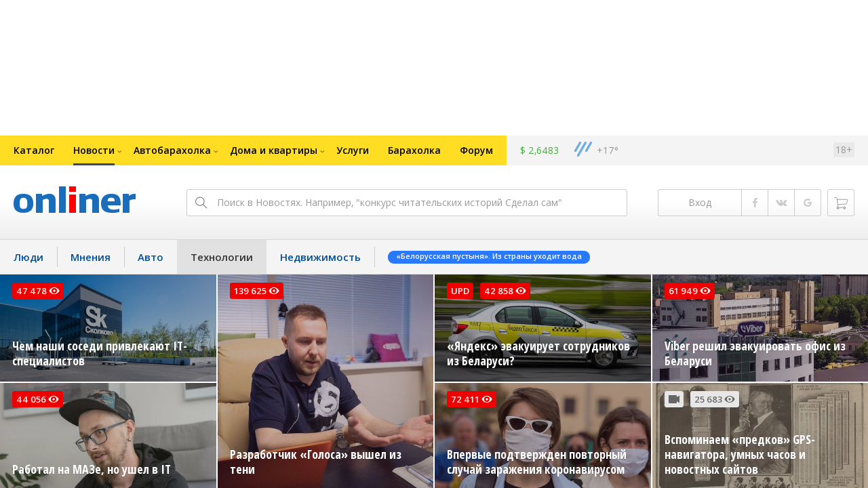
Task: Open the Дома и квартиры menu item
Action: coord(273,150)
